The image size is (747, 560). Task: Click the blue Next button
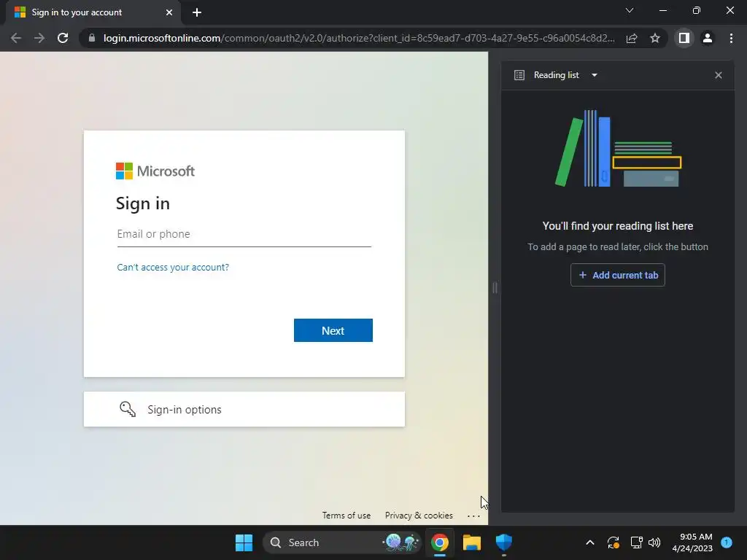coord(333,330)
